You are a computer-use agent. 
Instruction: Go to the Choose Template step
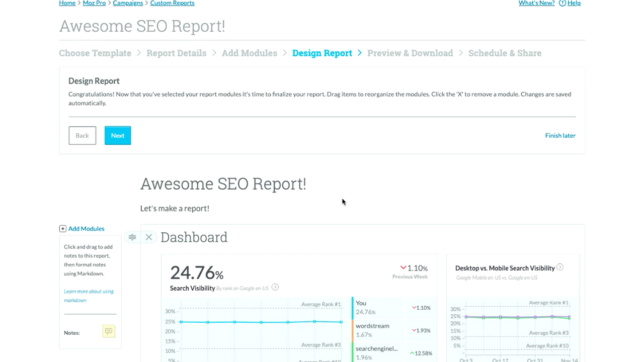pos(95,53)
